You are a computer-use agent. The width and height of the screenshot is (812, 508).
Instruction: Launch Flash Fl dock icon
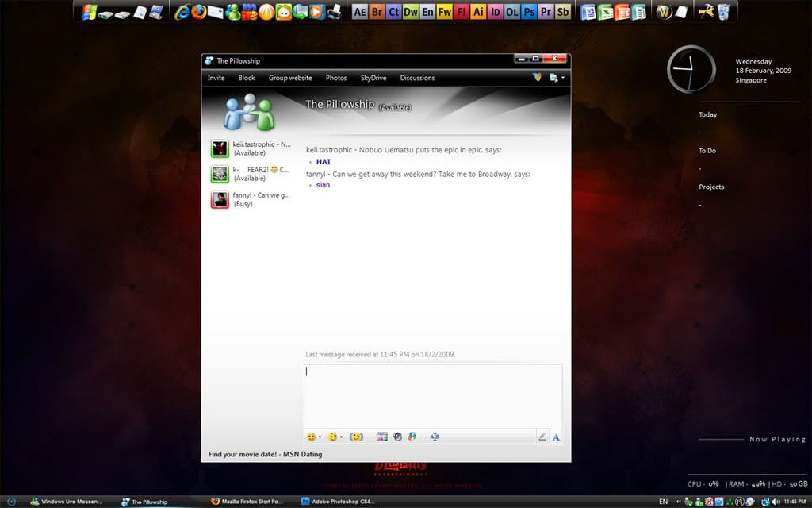(461, 12)
